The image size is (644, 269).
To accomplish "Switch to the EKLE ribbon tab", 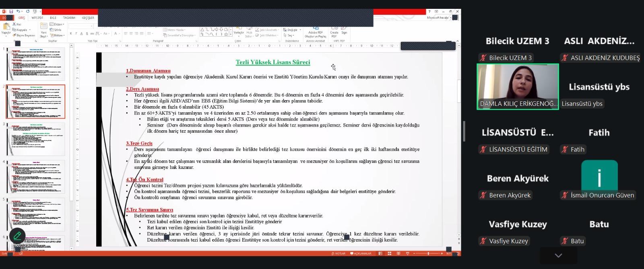I will click(53, 18).
